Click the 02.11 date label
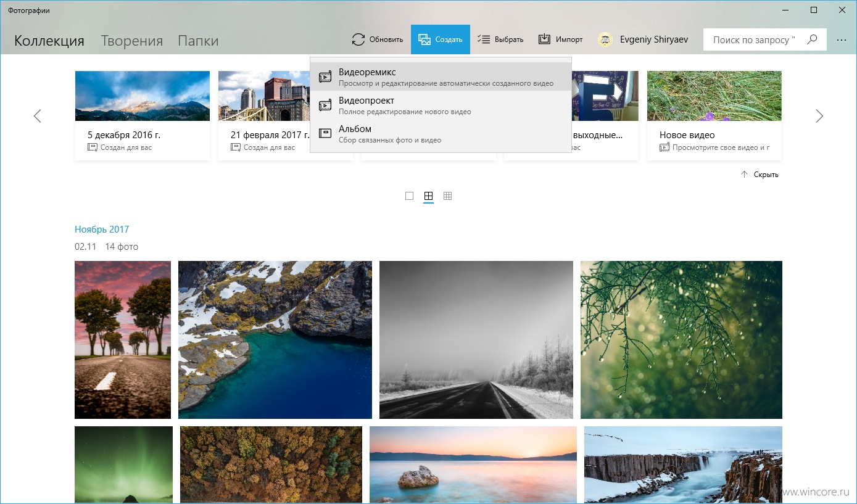This screenshot has height=504, width=857. 85,247
